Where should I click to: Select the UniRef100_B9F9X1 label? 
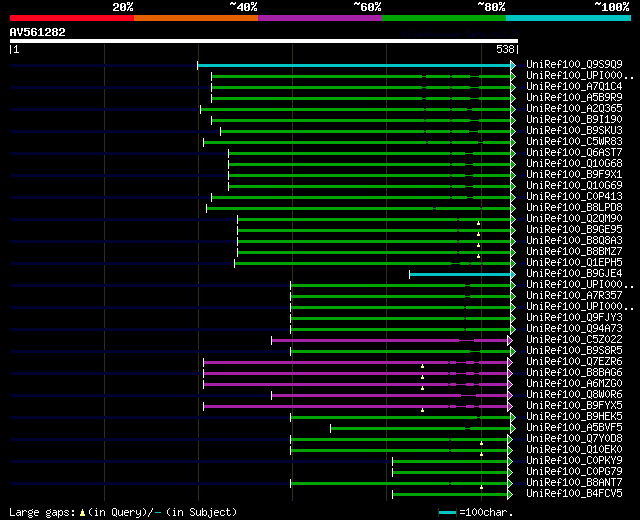point(574,174)
